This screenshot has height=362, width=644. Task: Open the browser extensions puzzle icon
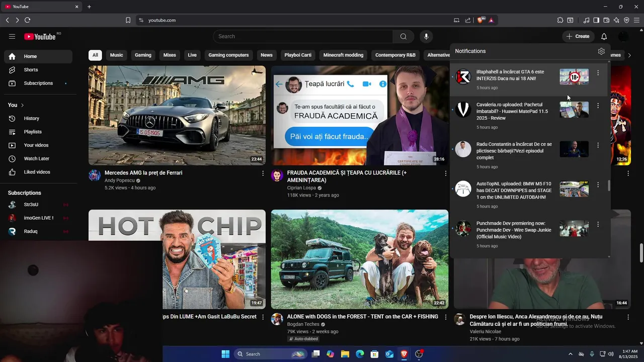560,20
